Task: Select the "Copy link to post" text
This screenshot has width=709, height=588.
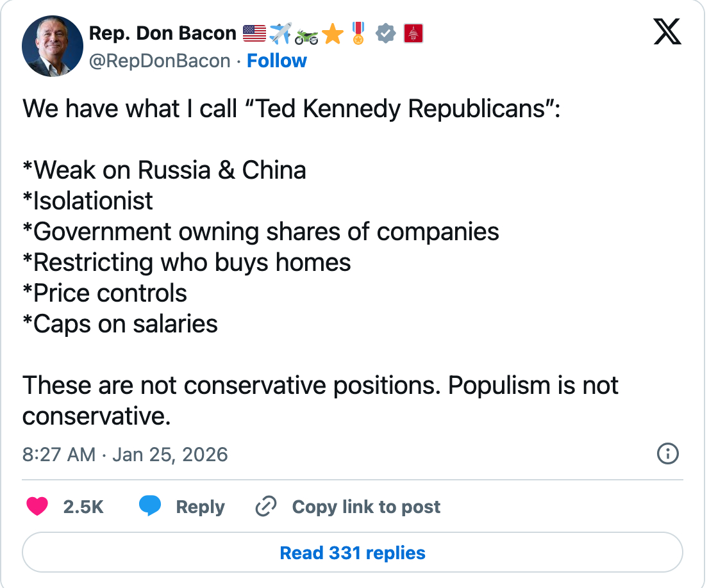Action: (366, 507)
